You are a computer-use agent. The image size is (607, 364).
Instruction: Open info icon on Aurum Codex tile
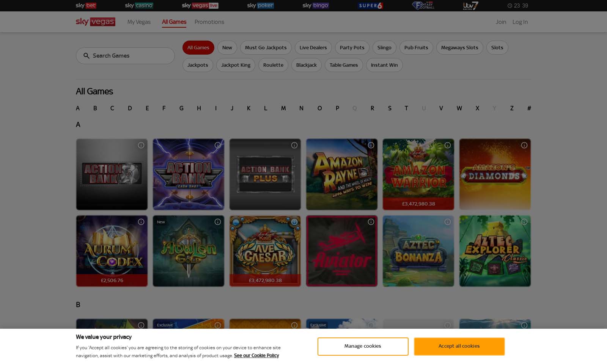pyautogui.click(x=141, y=222)
